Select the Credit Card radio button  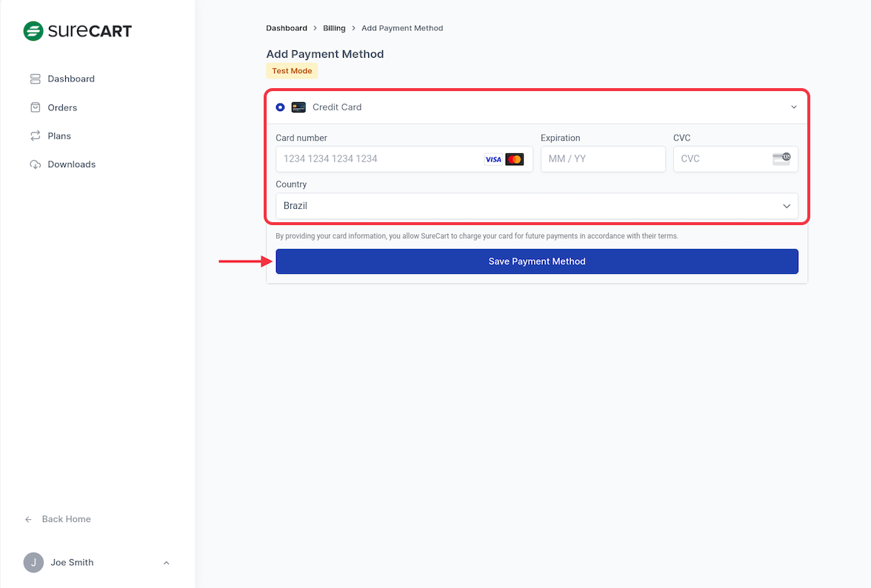tap(280, 107)
